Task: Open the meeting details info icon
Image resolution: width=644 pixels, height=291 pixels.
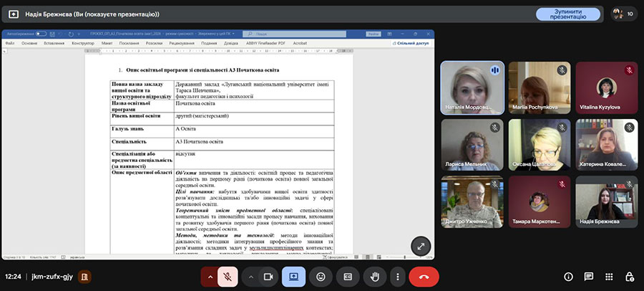Action: click(568, 276)
